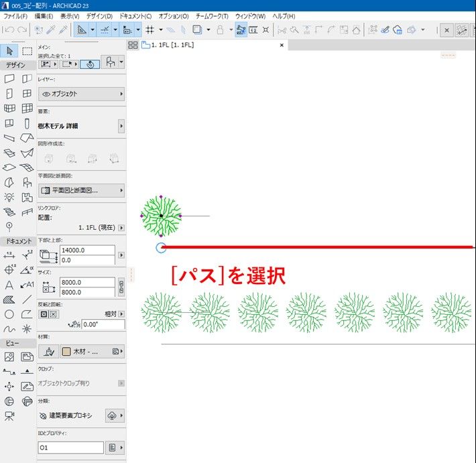This screenshot has height=463, width=476.
Task: Toggle the material override paint button
Action: [48, 351]
